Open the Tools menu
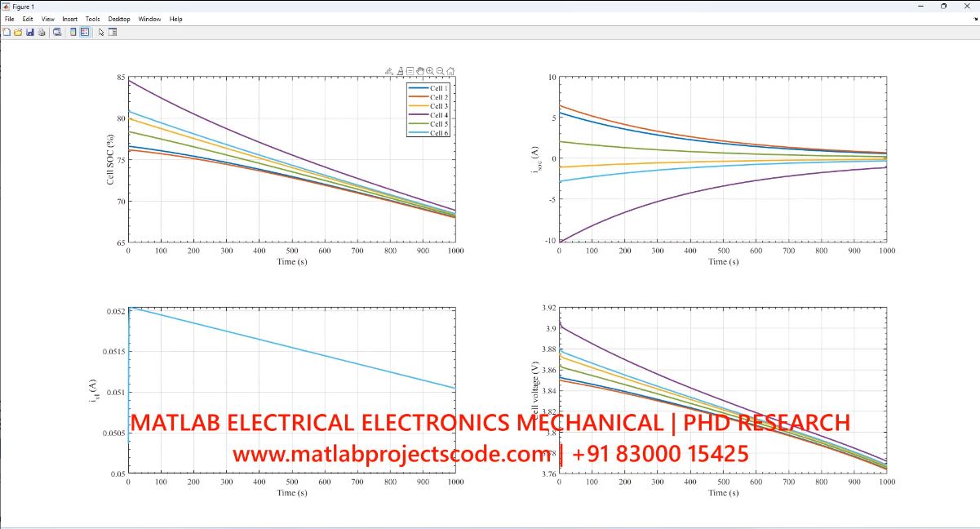 [x=93, y=19]
